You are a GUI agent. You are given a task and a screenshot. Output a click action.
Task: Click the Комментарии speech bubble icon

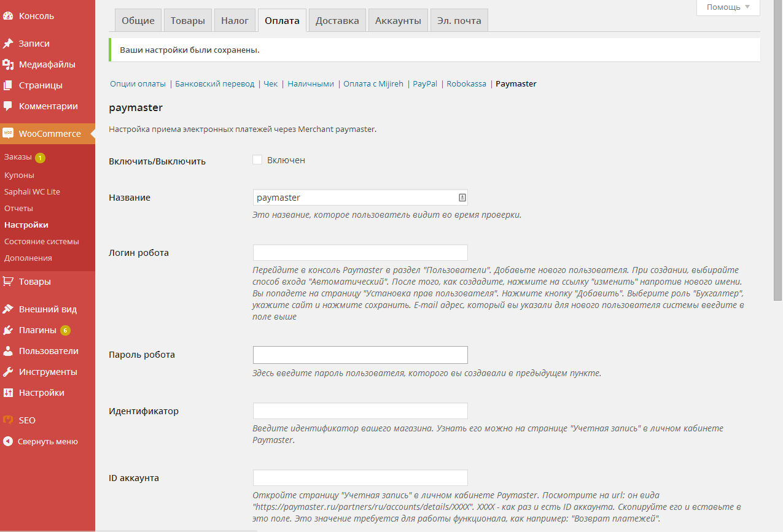point(8,106)
